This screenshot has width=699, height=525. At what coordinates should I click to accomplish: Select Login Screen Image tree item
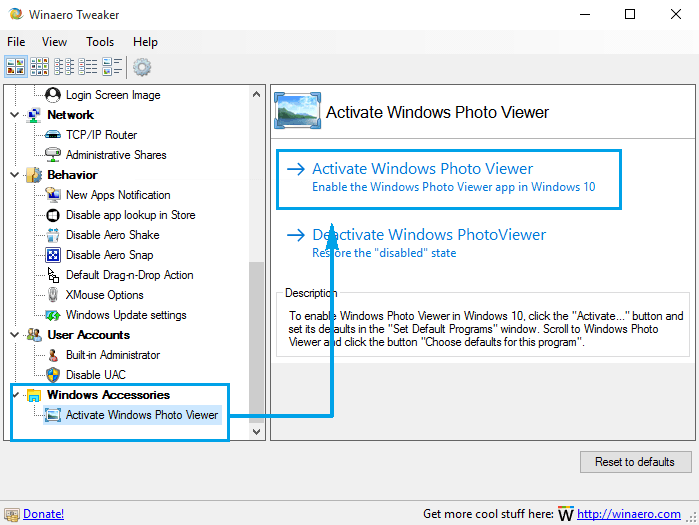pyautogui.click(x=113, y=95)
